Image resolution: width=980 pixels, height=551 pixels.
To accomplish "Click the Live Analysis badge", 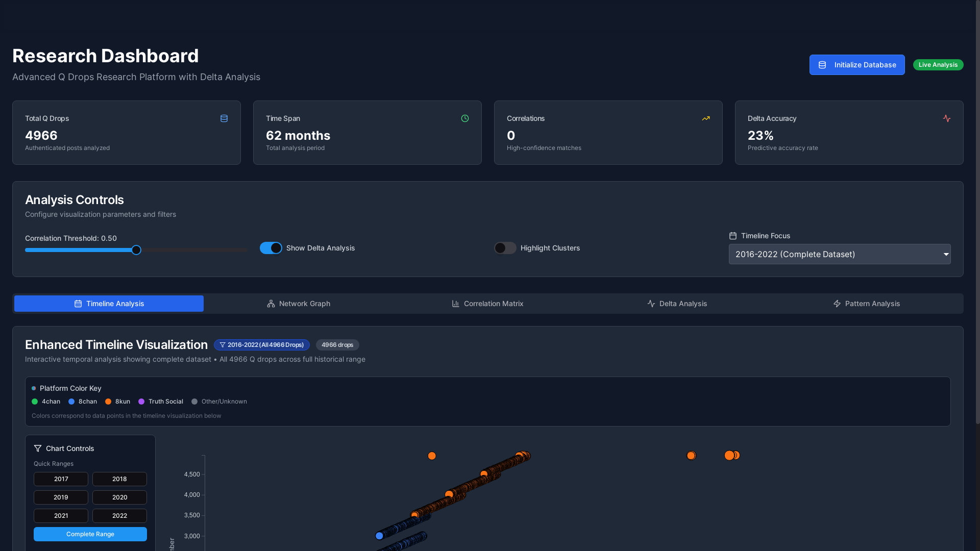I will [938, 65].
